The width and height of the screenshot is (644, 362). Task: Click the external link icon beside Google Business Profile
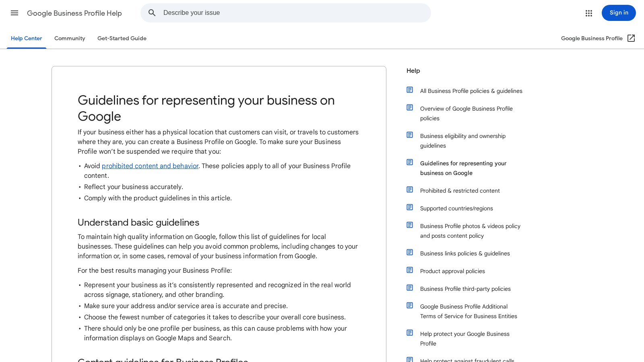coord(631,38)
